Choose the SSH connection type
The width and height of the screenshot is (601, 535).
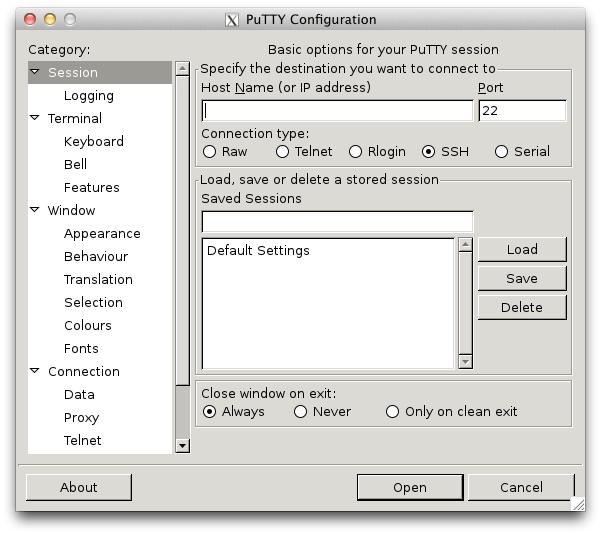coord(428,152)
